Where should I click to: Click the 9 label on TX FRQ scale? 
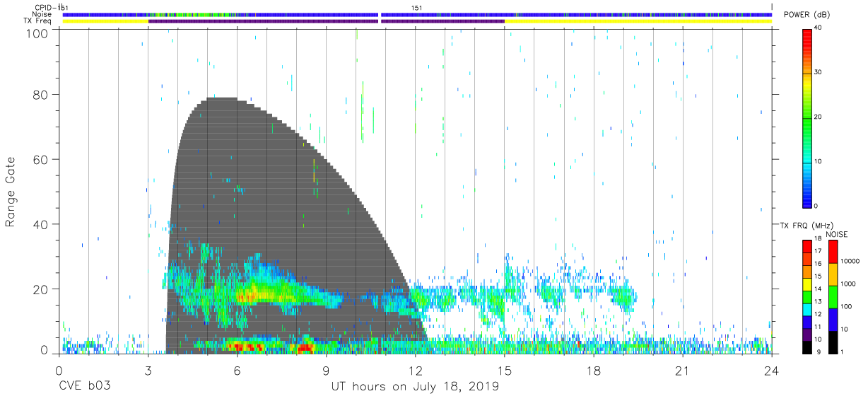[817, 351]
